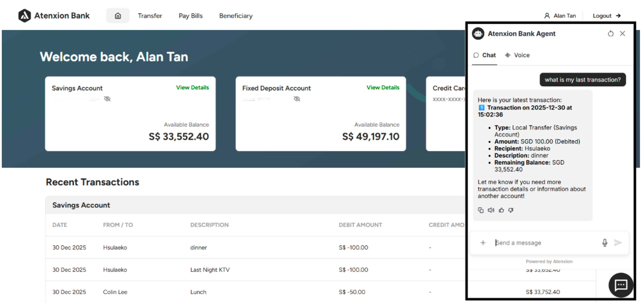Start voice input with the microphone icon
The width and height of the screenshot is (644, 305).
(x=604, y=243)
